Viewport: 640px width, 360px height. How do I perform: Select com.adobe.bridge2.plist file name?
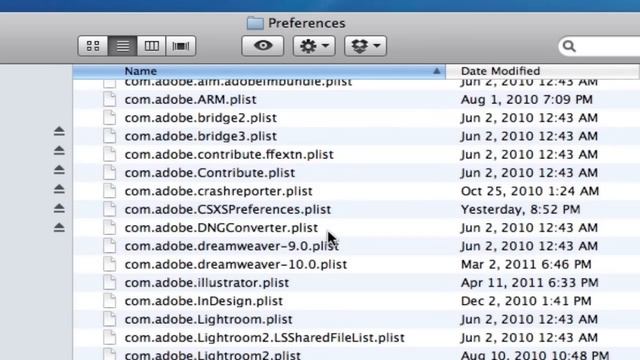click(x=200, y=118)
